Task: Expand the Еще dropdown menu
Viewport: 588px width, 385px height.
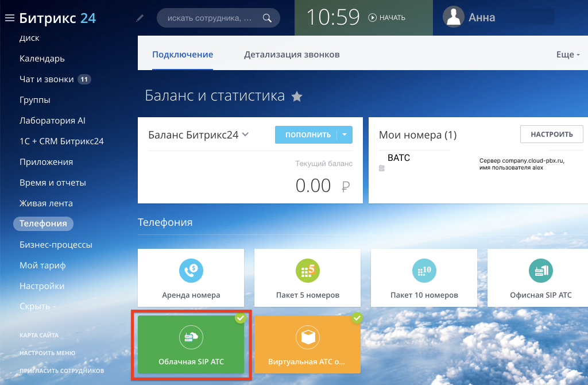Action: click(568, 55)
